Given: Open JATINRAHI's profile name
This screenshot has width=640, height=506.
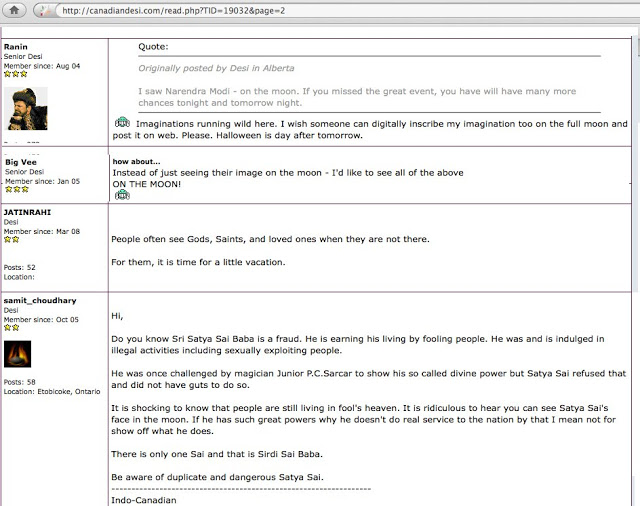Looking at the screenshot, I should coord(27,212).
